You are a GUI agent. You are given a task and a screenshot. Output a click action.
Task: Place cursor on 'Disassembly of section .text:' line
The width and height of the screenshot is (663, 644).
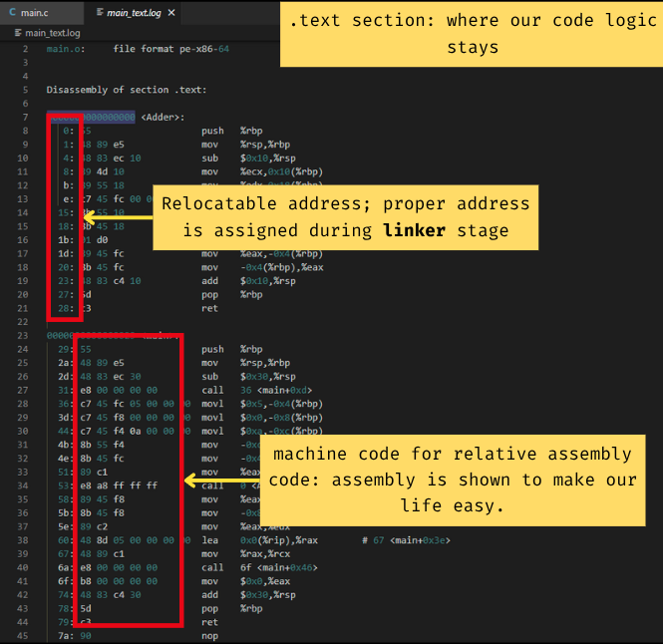coord(126,89)
